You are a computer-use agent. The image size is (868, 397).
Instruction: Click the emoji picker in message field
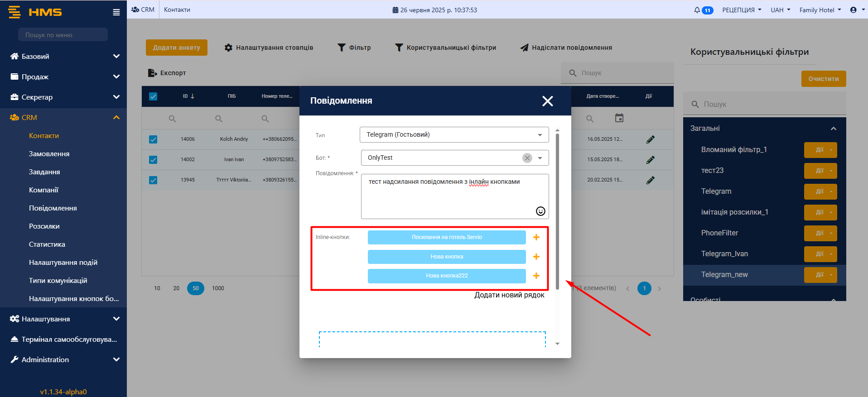[x=540, y=211]
